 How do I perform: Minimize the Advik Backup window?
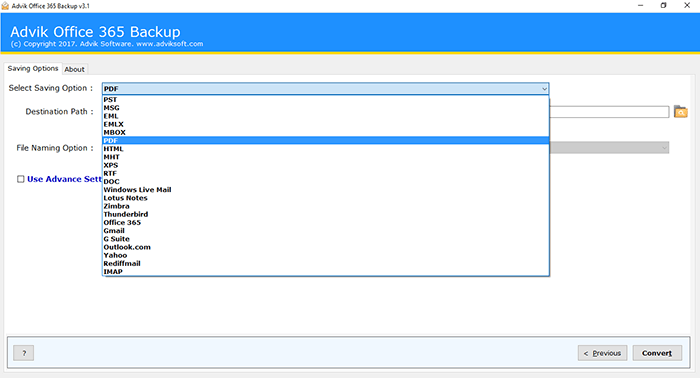click(x=640, y=5)
